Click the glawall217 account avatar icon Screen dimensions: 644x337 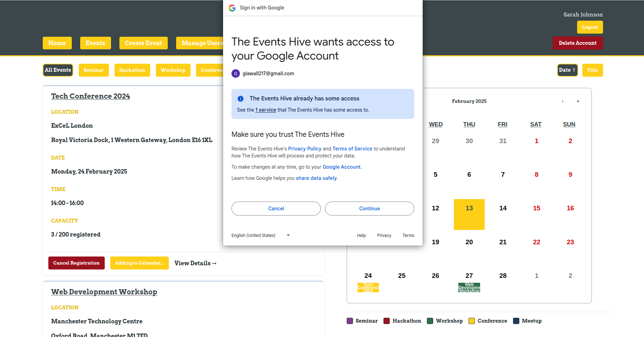tap(236, 73)
